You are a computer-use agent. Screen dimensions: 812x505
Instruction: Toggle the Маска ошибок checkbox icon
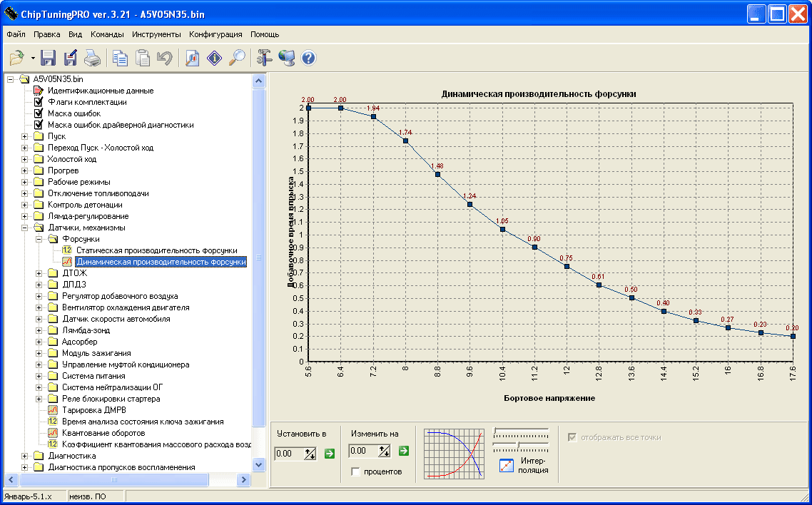click(39, 113)
